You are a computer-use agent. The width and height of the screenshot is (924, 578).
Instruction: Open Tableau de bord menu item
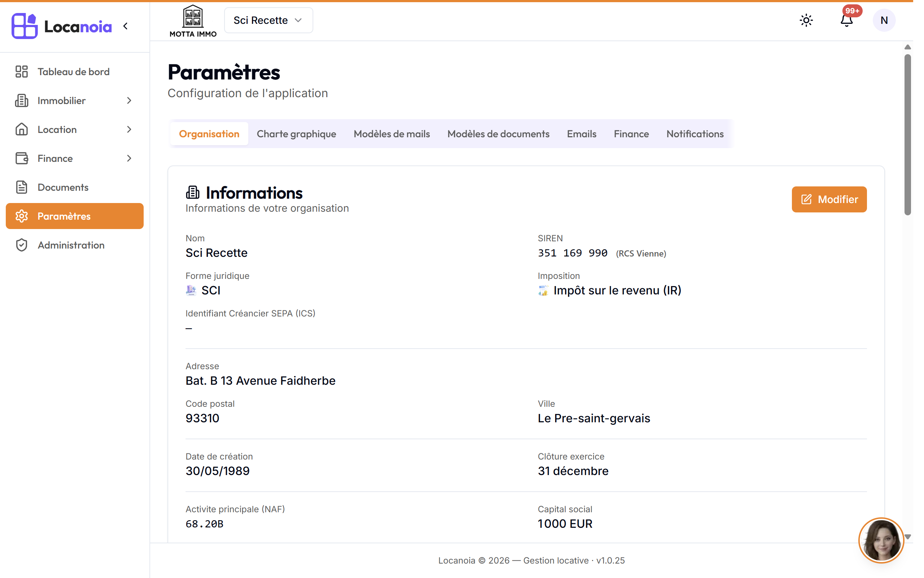pos(75,72)
